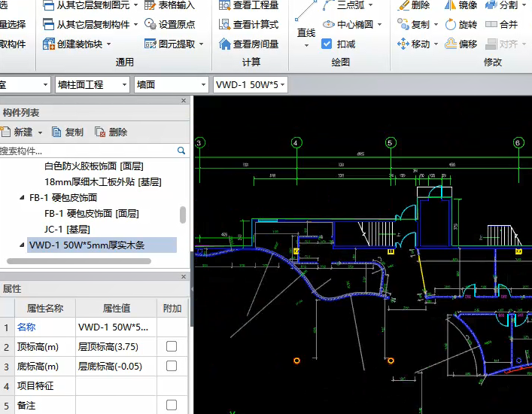
Task: Click the 复制 copy tool in ribbon
Action: [413, 24]
